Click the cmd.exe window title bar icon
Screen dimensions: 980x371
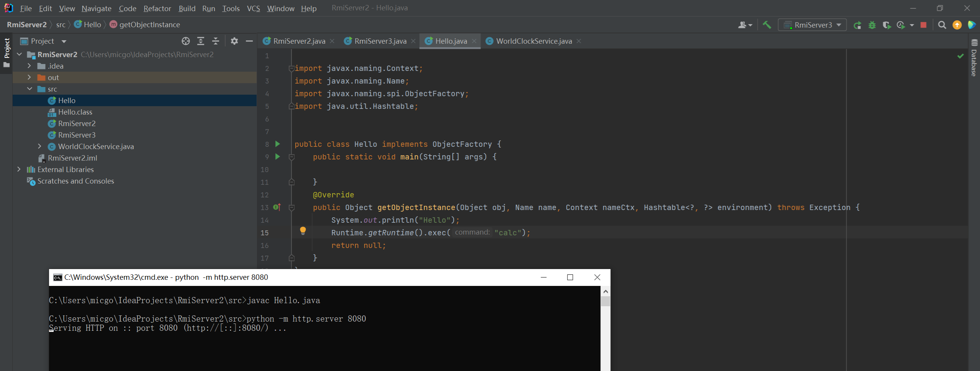point(58,277)
